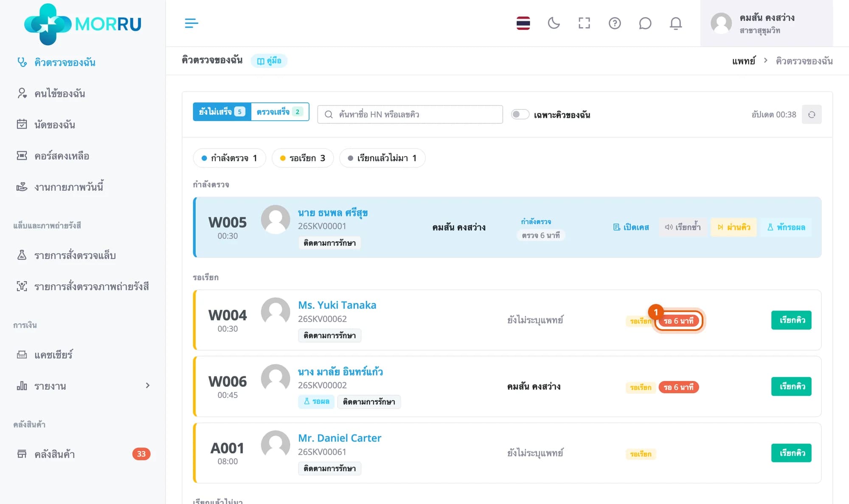Call queue W004 with เรียกคิว
This screenshot has width=849, height=504.
coord(791,320)
